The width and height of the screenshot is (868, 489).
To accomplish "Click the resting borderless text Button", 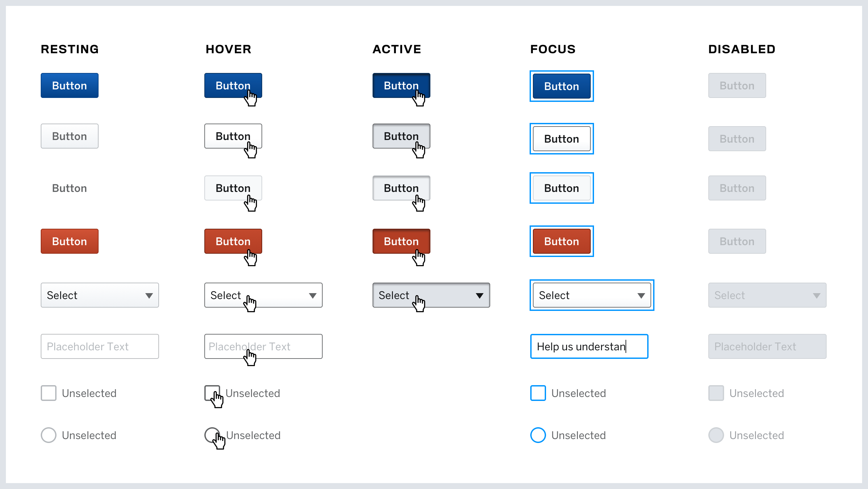I will (69, 188).
